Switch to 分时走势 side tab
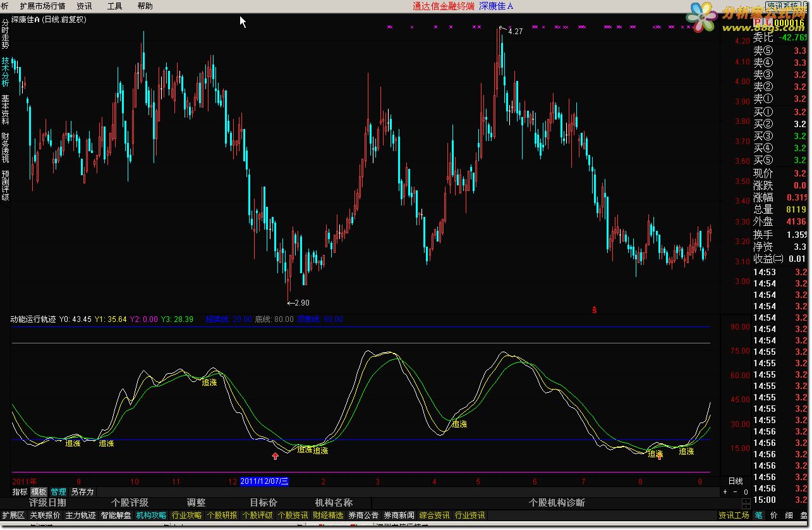Screen dimensions: 812x530 5,34
